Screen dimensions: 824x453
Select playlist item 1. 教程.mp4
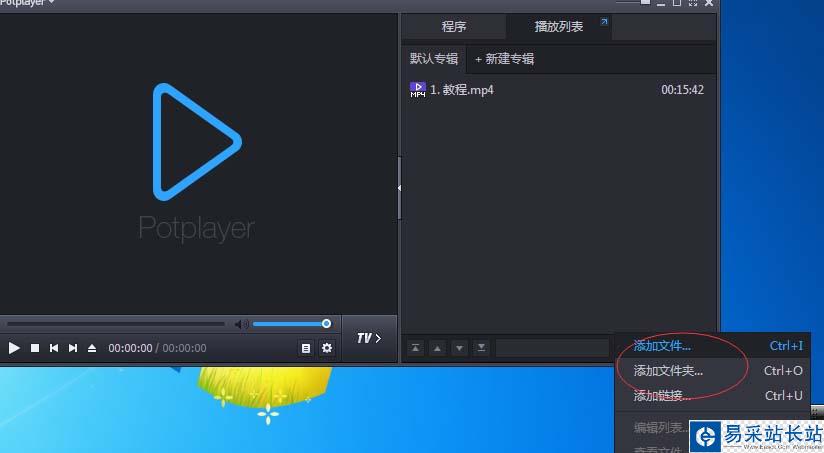tap(557, 90)
